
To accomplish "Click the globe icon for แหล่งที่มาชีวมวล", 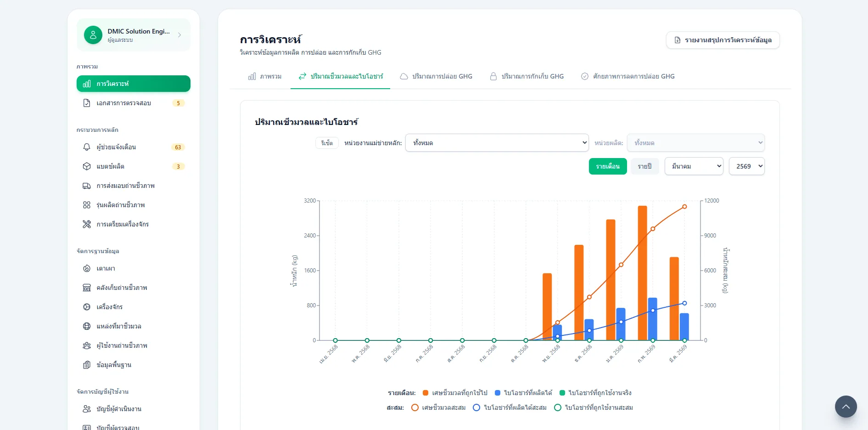I will click(87, 326).
